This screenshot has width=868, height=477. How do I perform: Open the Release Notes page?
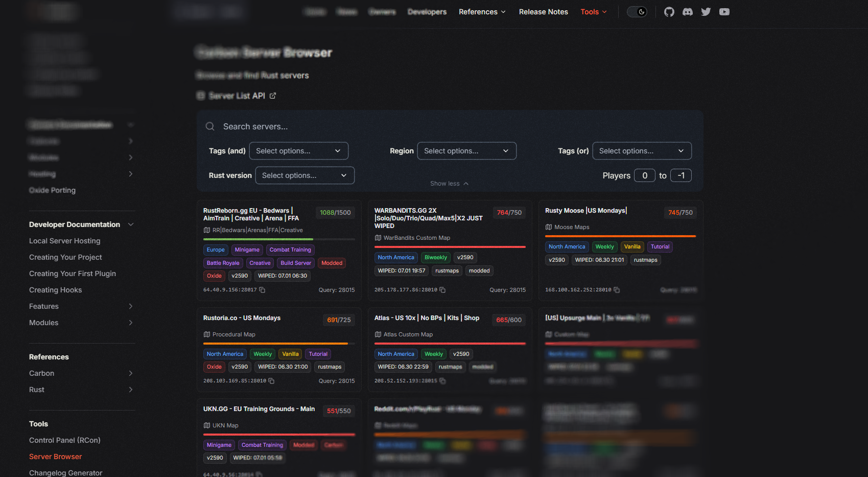coord(544,12)
